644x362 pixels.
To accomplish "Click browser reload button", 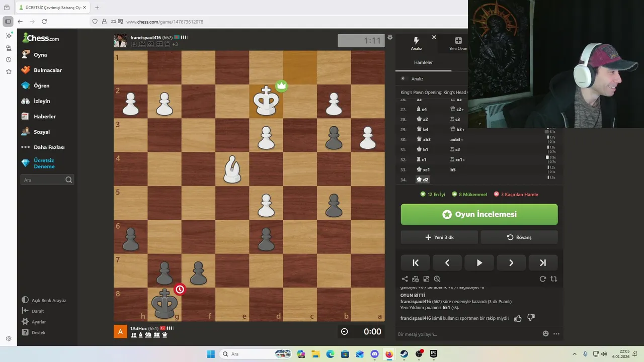I will [x=44, y=22].
